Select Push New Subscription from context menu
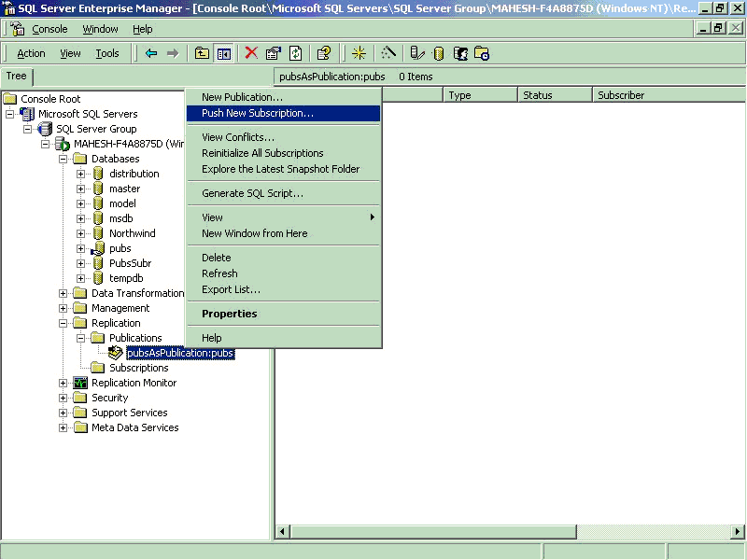 [x=258, y=113]
